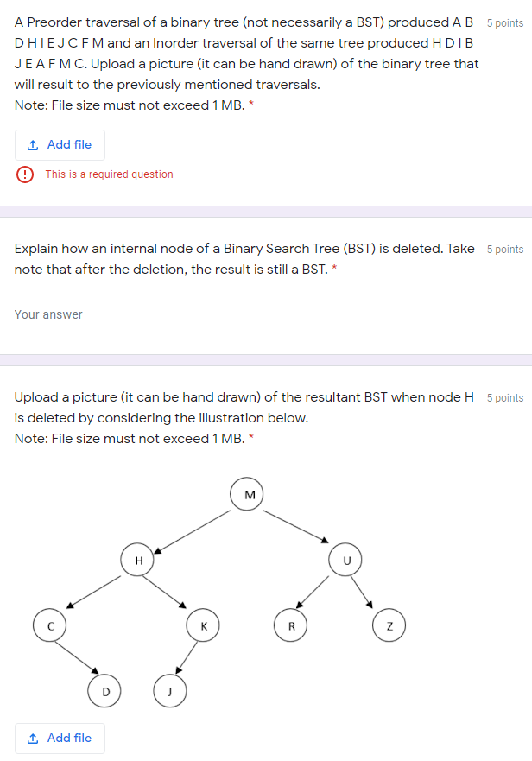532x761 pixels.
Task: Click node C on the far left of tree
Action: tap(50, 625)
